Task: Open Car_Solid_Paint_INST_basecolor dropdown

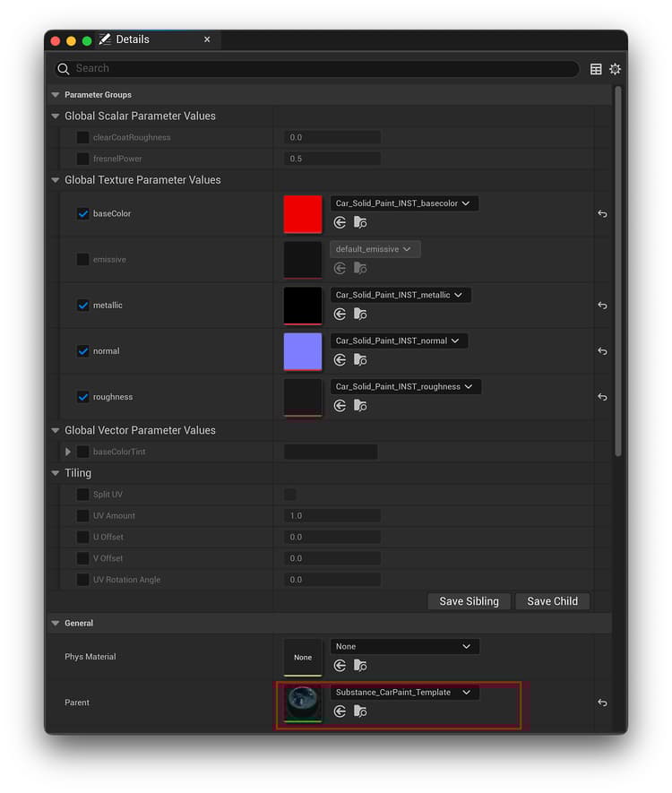Action: [x=403, y=203]
